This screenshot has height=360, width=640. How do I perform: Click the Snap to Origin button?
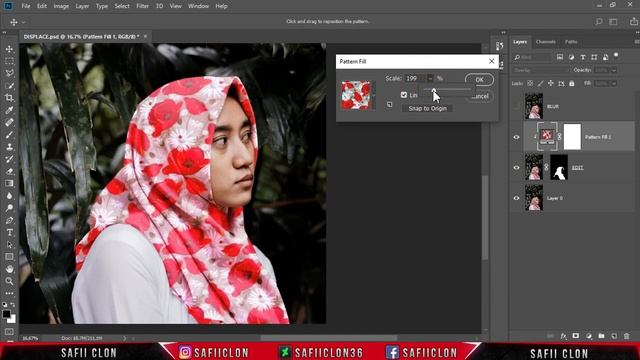(427, 108)
